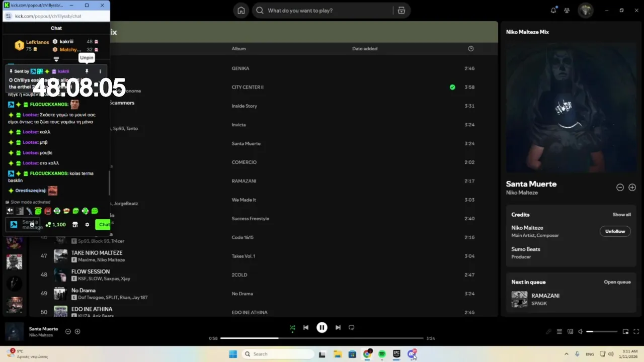Open album Success Freestyle
The image size is (644, 362).
pos(251,219)
